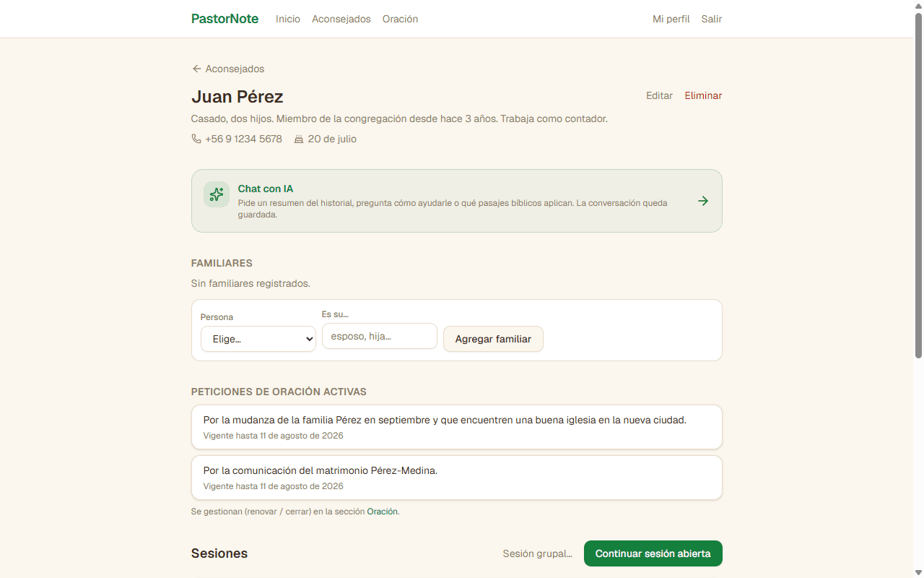Screen dimensions: 924x578
Task: Click the birthday cake icon
Action: click(x=299, y=139)
